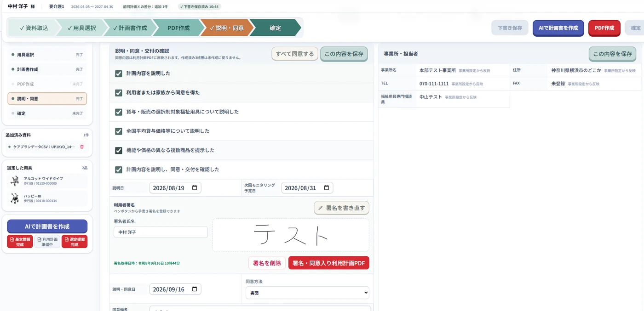The height and width of the screenshot is (311, 644).
Task: Click the 説明・同意日 date field
Action: pos(175,289)
